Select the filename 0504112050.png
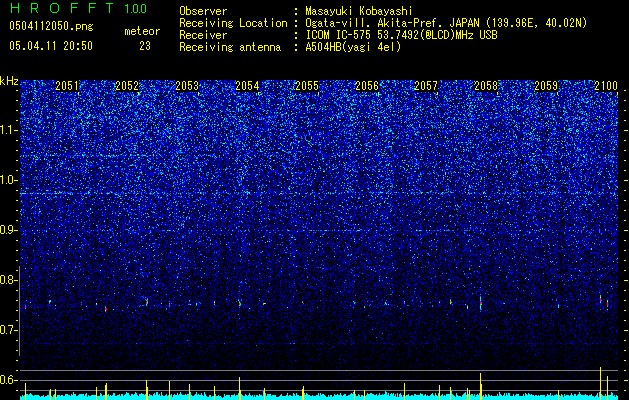This screenshot has width=629, height=400. click(x=51, y=27)
